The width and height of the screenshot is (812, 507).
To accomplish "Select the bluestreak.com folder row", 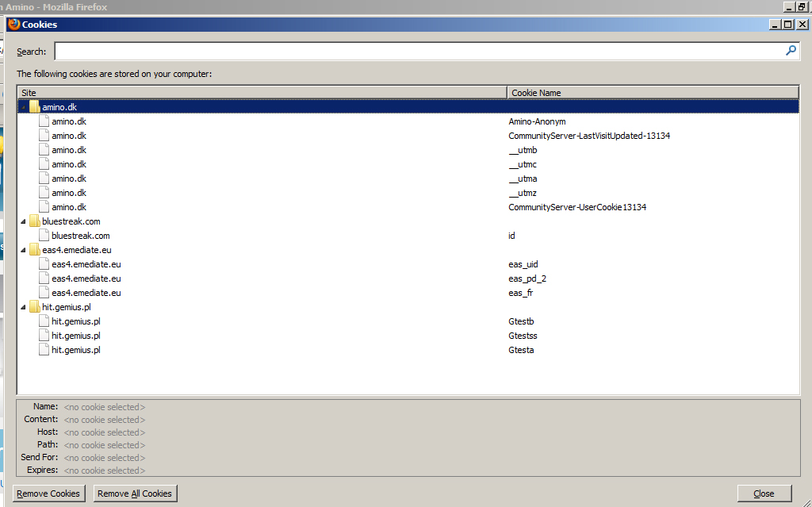I will 408,221.
